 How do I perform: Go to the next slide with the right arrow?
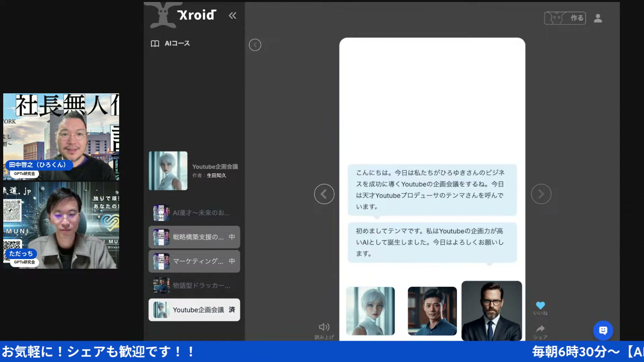tap(541, 194)
